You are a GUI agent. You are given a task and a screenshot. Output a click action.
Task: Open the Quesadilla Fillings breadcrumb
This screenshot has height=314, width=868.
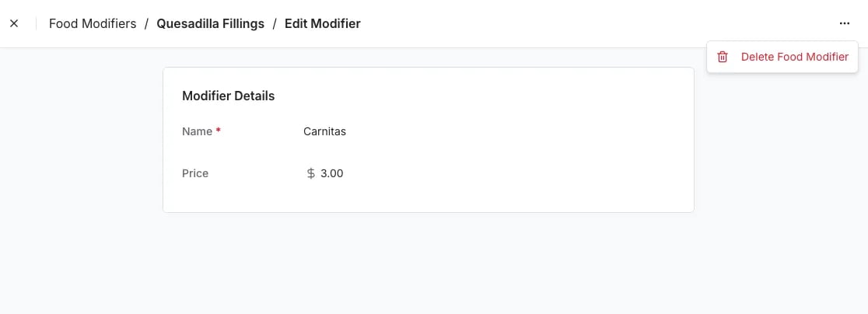210,24
